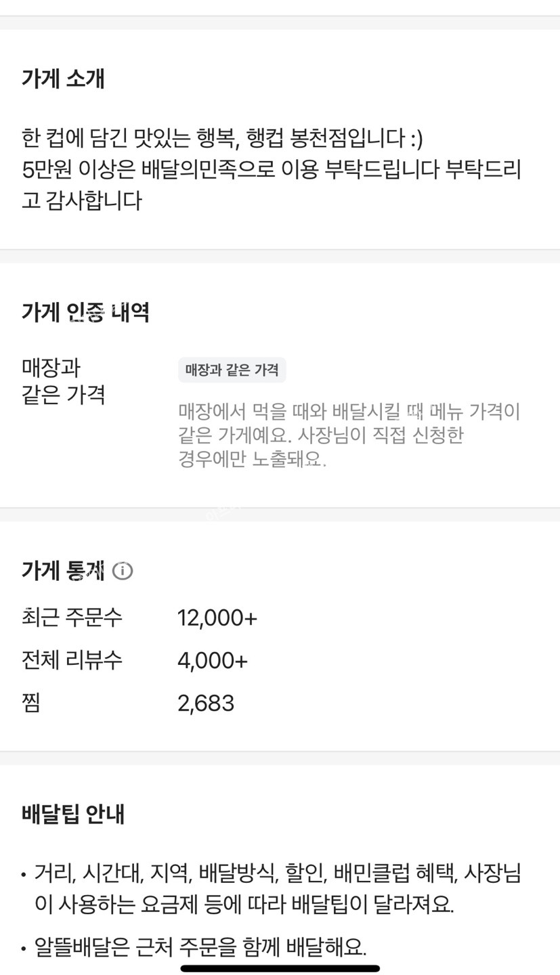This screenshot has height=975, width=560.
Task: Tap the gray same-price description paragraph
Action: [348, 435]
